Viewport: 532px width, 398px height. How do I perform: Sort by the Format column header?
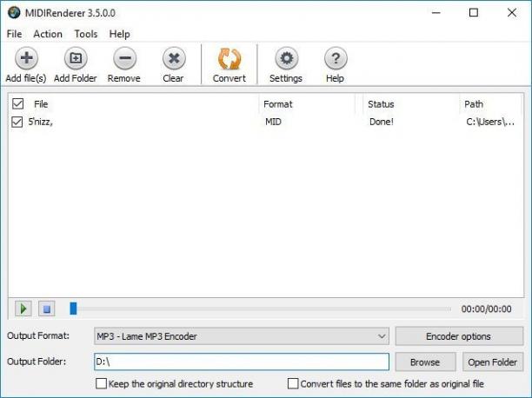[277, 104]
